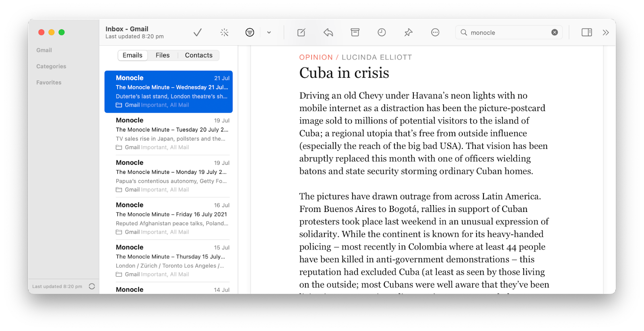Click the Inbox - Gmail window title
This screenshot has height=331, width=644.
click(x=127, y=29)
